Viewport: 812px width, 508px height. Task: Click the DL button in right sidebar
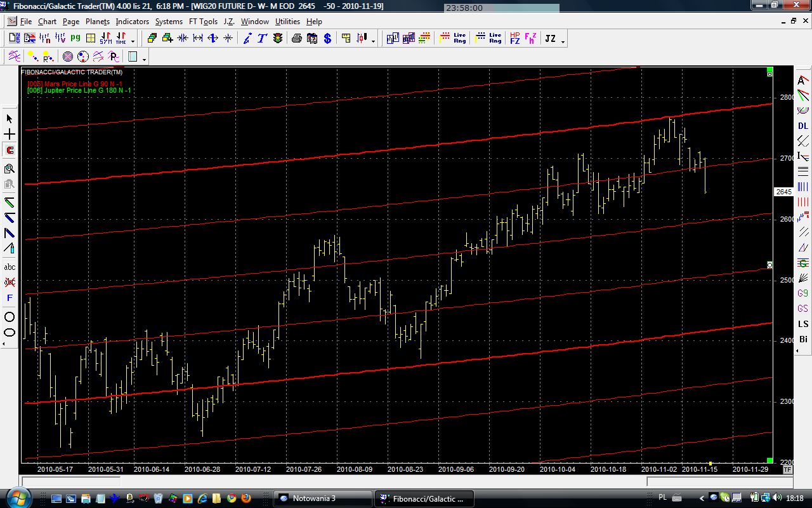coord(803,126)
